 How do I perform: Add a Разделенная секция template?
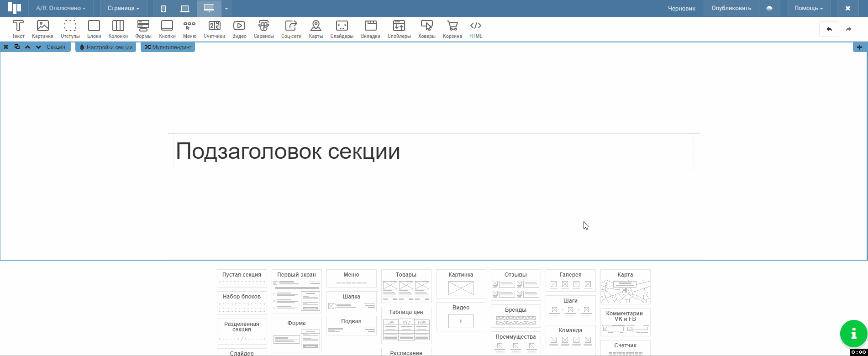coord(242,331)
